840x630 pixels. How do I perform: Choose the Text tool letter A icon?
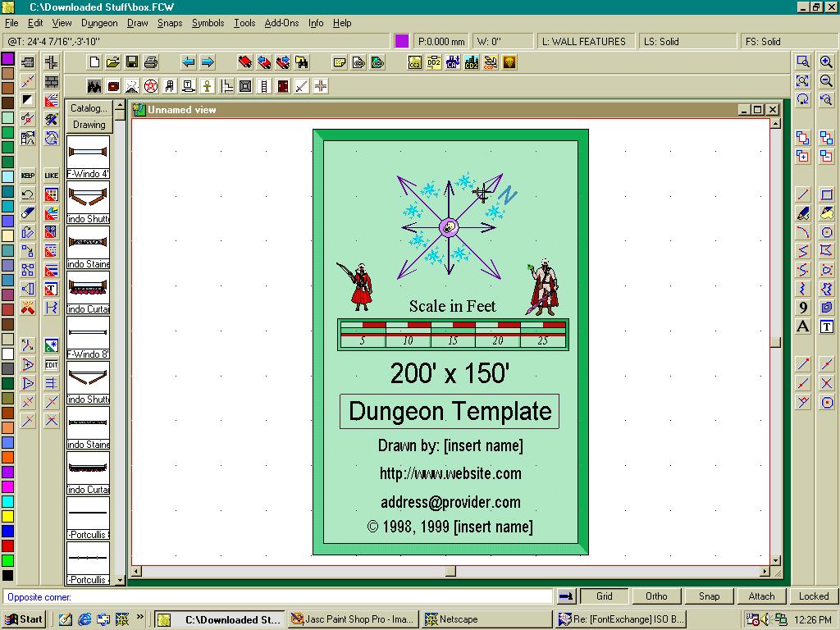click(803, 326)
